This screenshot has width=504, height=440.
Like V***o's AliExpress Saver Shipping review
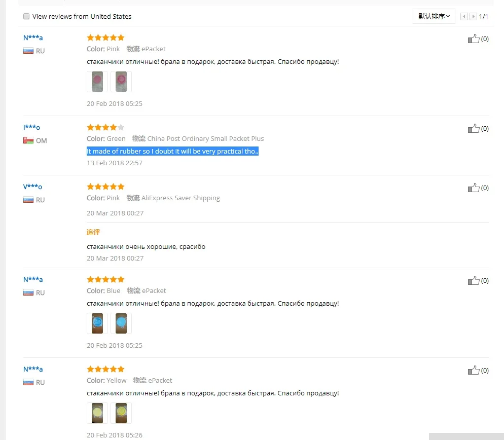[474, 188]
